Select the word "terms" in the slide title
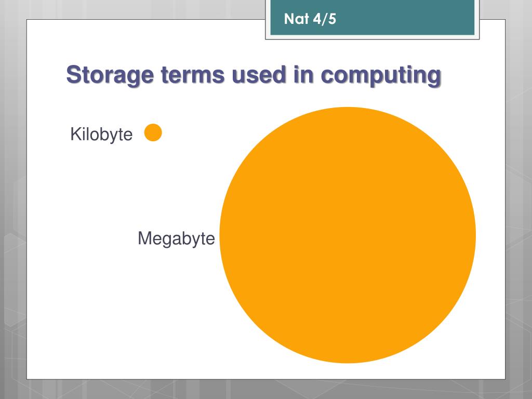The width and height of the screenshot is (532, 399). pyautogui.click(x=193, y=75)
